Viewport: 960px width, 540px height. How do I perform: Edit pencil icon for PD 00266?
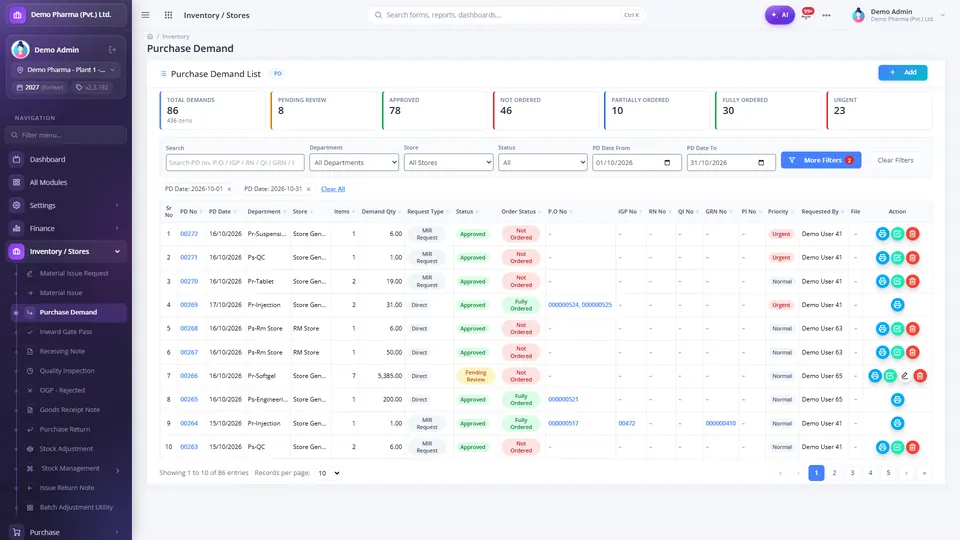tap(905, 376)
